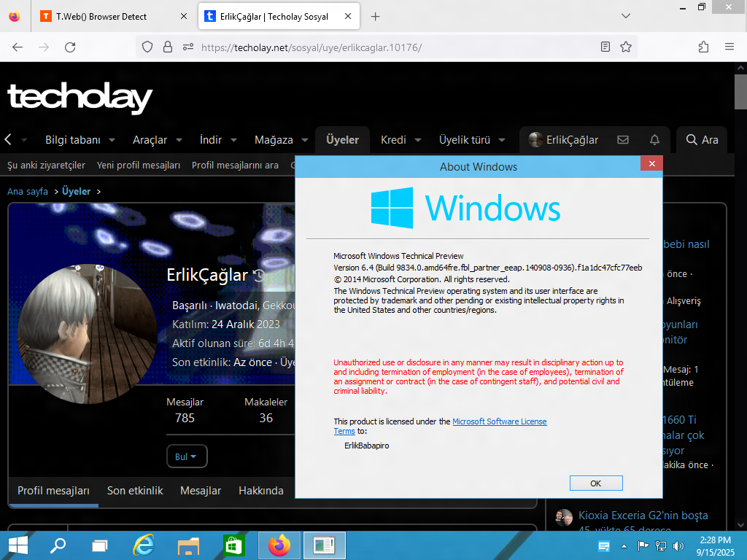Open the Üyelik türü menu
The image size is (747, 560).
465,140
